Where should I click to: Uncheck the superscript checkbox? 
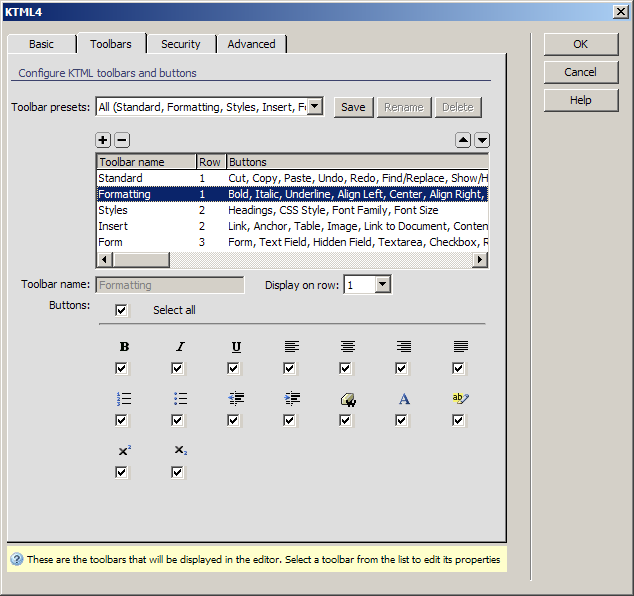(121, 472)
